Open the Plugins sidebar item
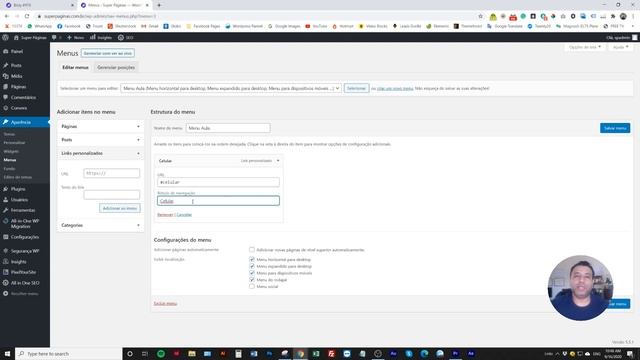640x360 pixels. 18,189
